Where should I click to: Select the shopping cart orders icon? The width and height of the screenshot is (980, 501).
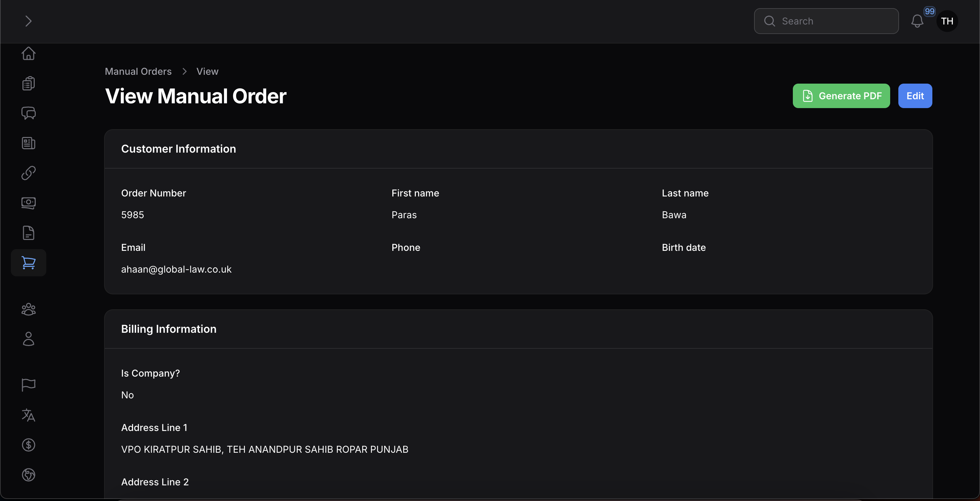click(29, 263)
